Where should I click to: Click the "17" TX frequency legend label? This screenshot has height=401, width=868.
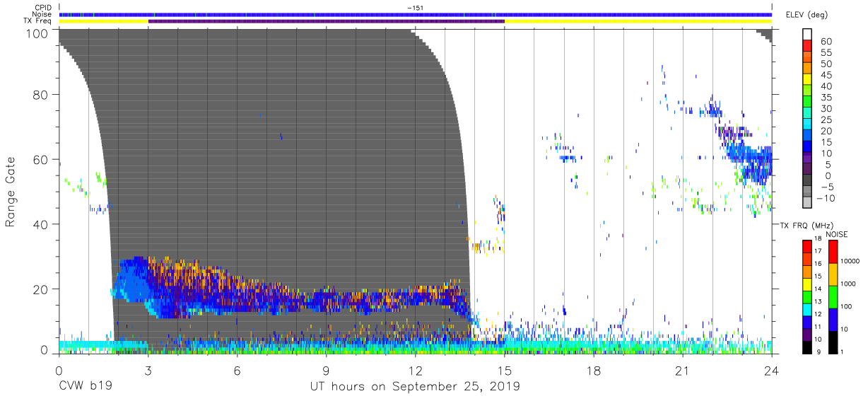pos(820,251)
